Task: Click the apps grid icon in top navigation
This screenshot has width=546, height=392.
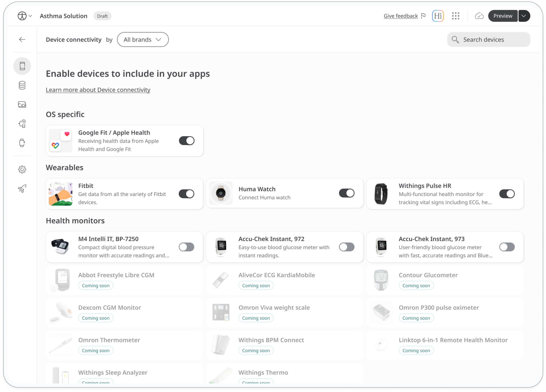Action: pyautogui.click(x=455, y=16)
